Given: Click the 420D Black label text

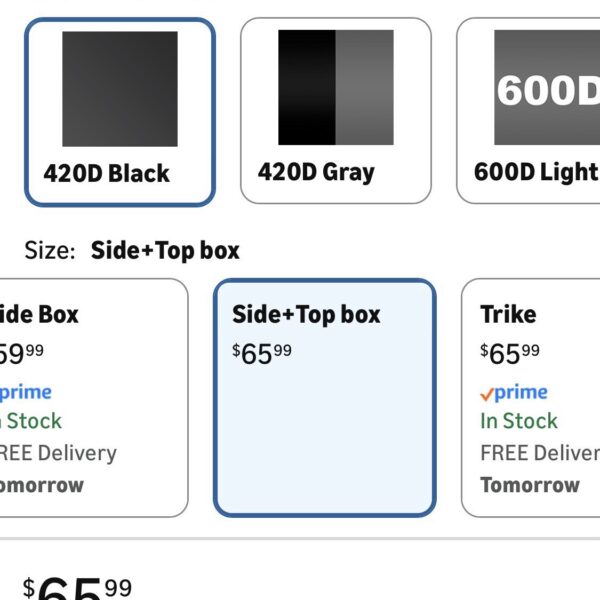Looking at the screenshot, I should pos(106,173).
